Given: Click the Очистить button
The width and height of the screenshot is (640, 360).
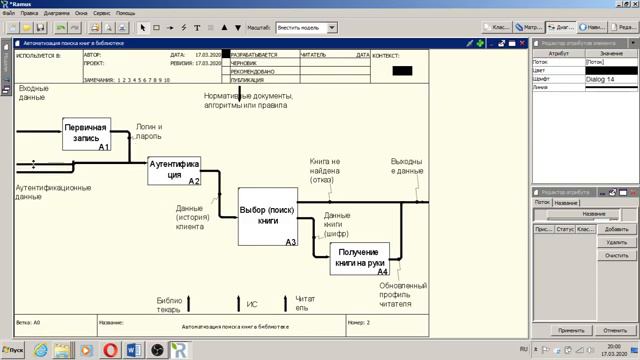Looking at the screenshot, I should click(x=617, y=256).
